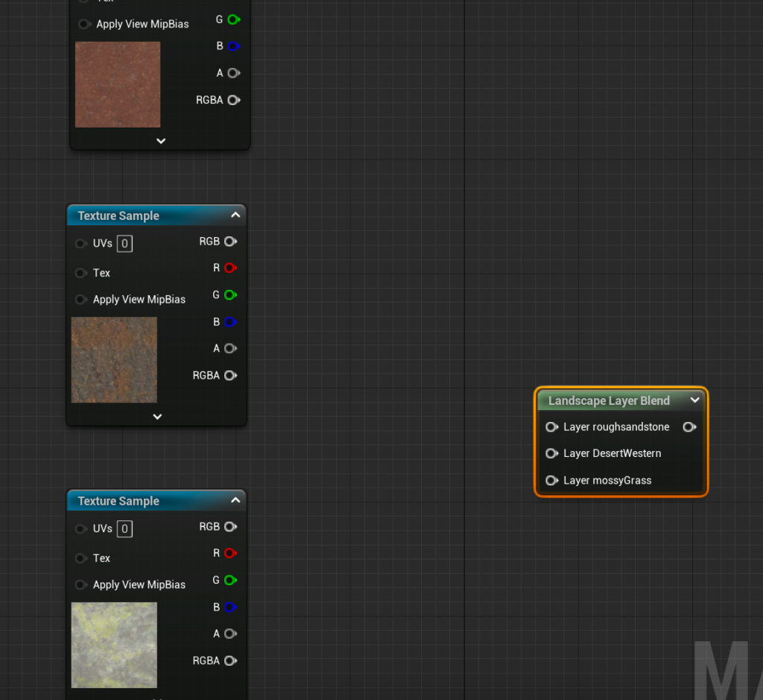The image size is (763, 700).
Task: Click the RGB output pin on the middle Texture Sample
Action: point(230,242)
